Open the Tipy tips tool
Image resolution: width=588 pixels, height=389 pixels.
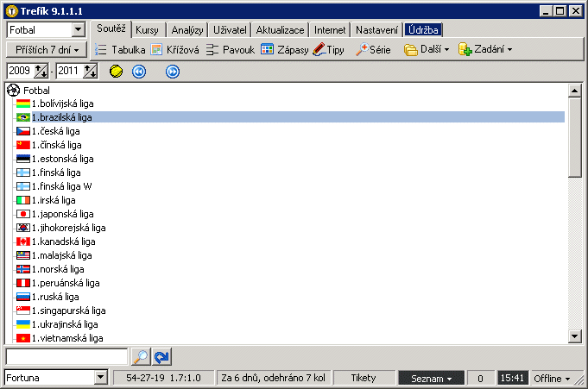(x=329, y=49)
